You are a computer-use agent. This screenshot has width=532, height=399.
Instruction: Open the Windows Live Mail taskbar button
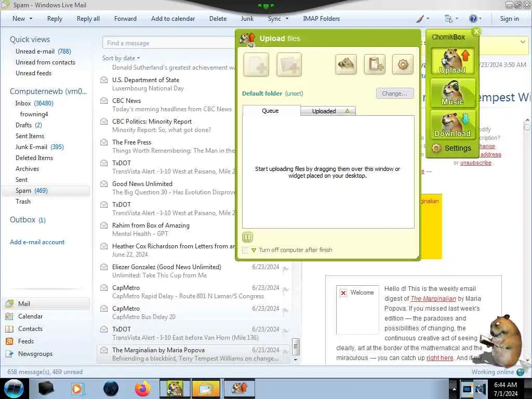pos(206,389)
